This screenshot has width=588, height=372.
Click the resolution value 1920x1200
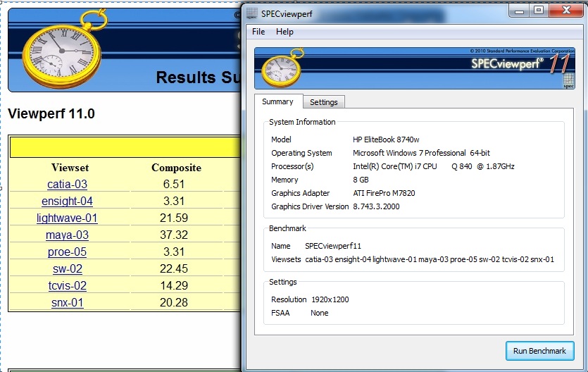coord(330,299)
